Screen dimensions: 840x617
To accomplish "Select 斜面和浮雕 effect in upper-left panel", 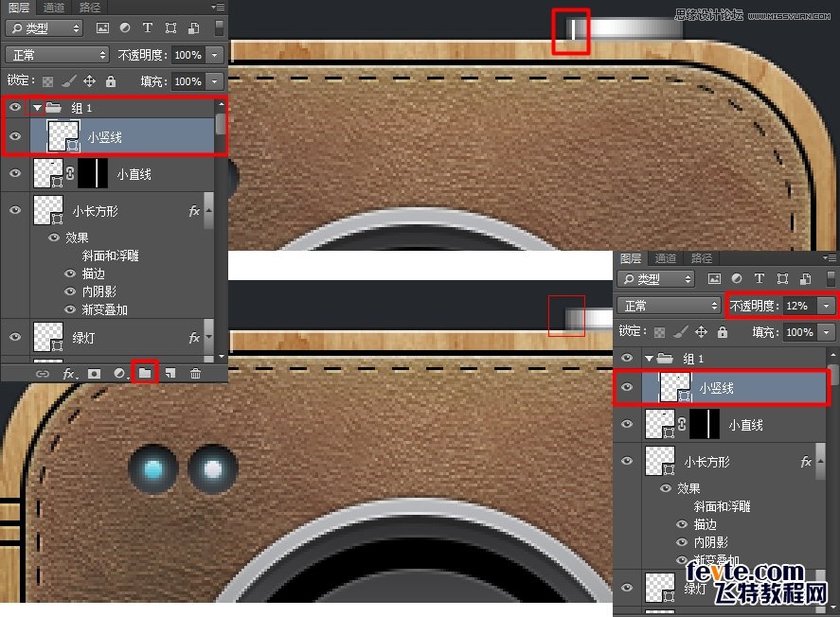I will [x=111, y=256].
